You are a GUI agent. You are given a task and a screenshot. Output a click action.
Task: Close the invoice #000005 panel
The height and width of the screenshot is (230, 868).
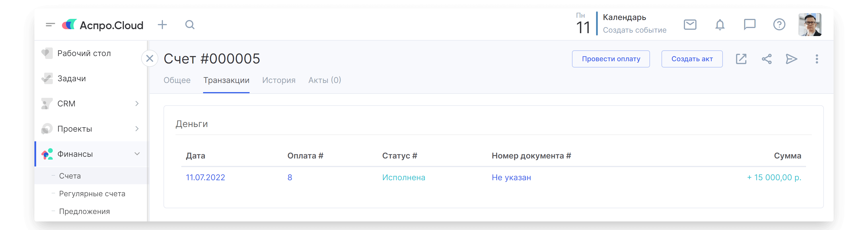coord(150,59)
